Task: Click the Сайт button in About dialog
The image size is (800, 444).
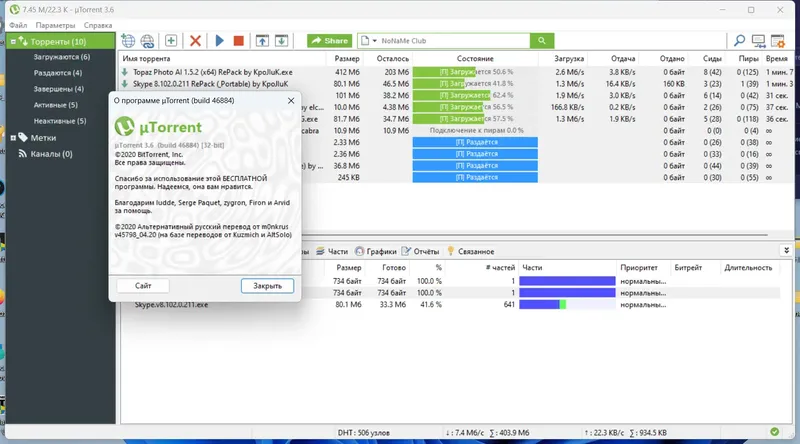Action: click(143, 286)
